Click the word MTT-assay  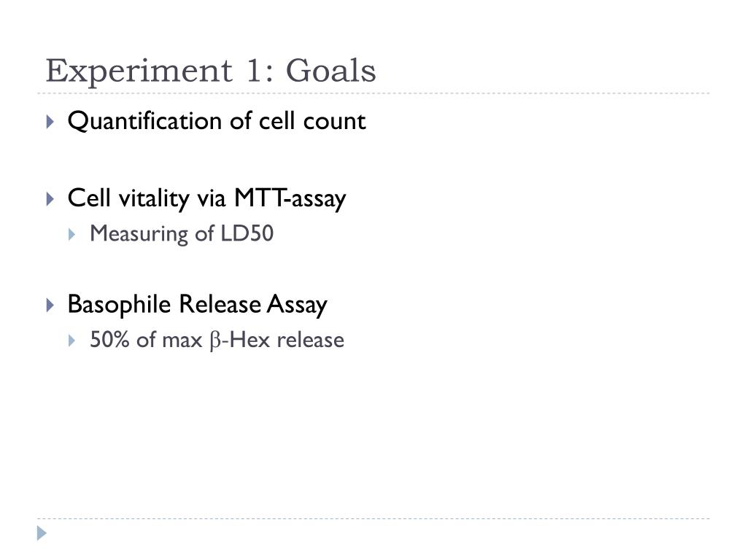(x=290, y=198)
